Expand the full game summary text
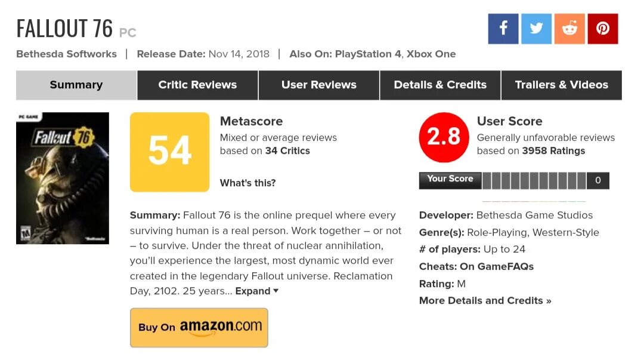 (x=257, y=291)
